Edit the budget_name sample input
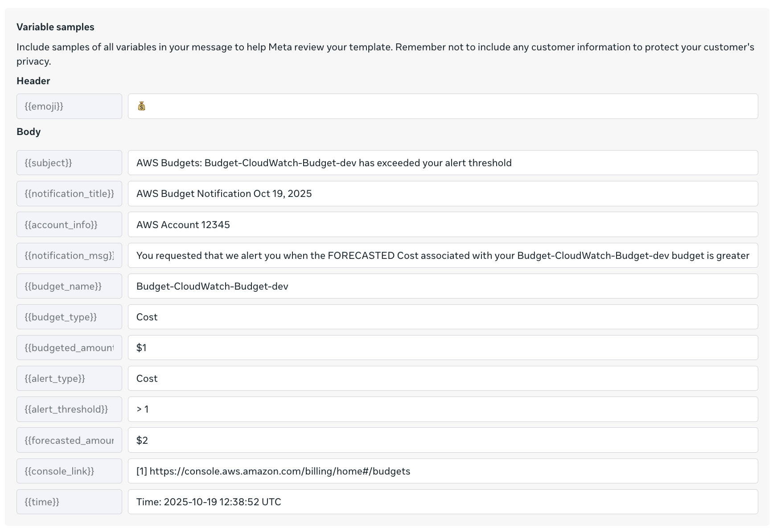773x532 pixels. coord(443,286)
